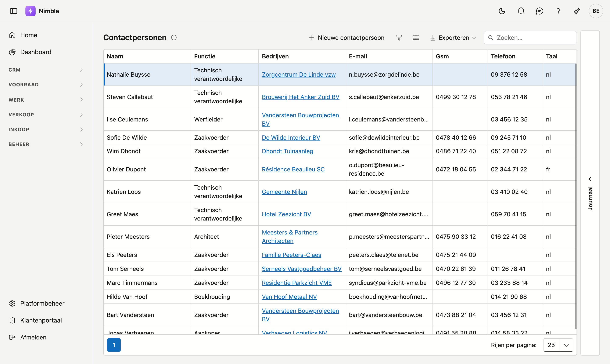Viewport: 610px width, 364px height.
Task: Open the Exporteren dropdown
Action: [x=453, y=37]
